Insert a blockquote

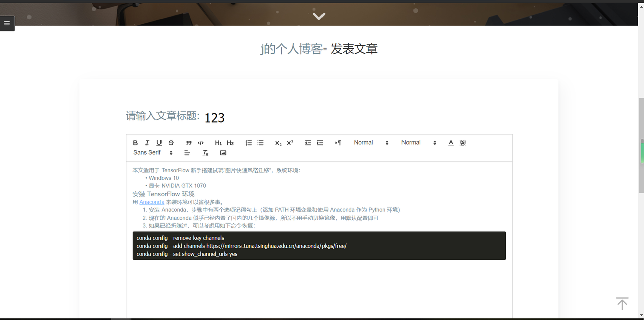(x=189, y=142)
